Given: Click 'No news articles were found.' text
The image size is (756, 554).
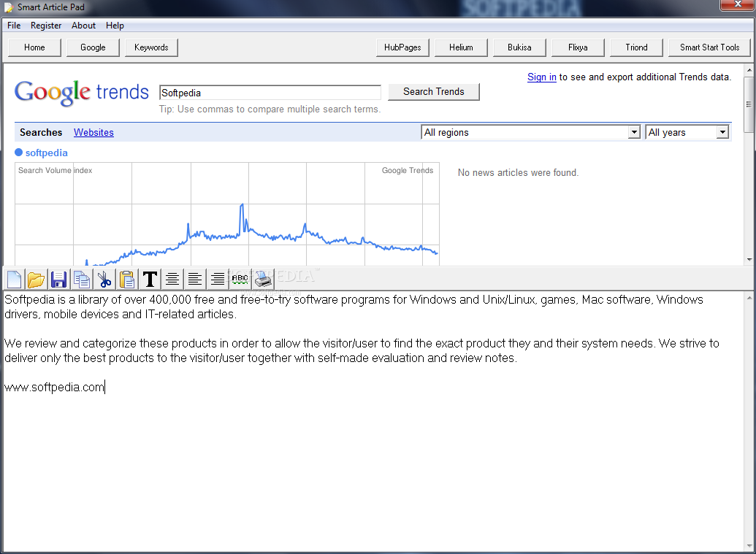Looking at the screenshot, I should [x=518, y=172].
